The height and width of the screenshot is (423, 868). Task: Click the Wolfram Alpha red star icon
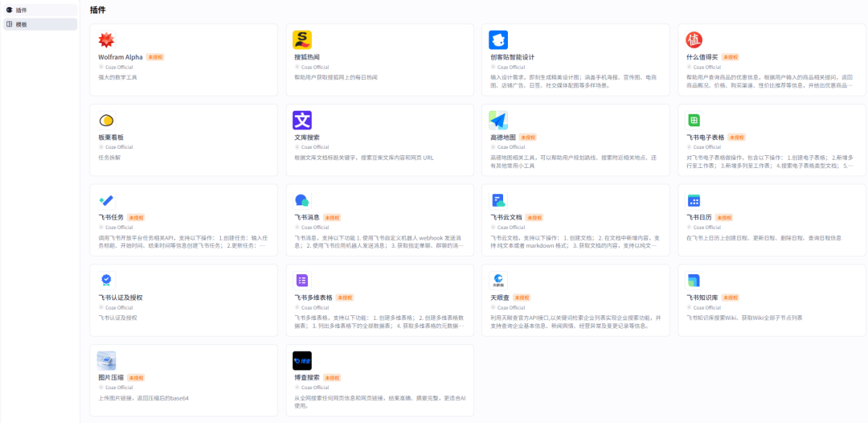tap(106, 40)
